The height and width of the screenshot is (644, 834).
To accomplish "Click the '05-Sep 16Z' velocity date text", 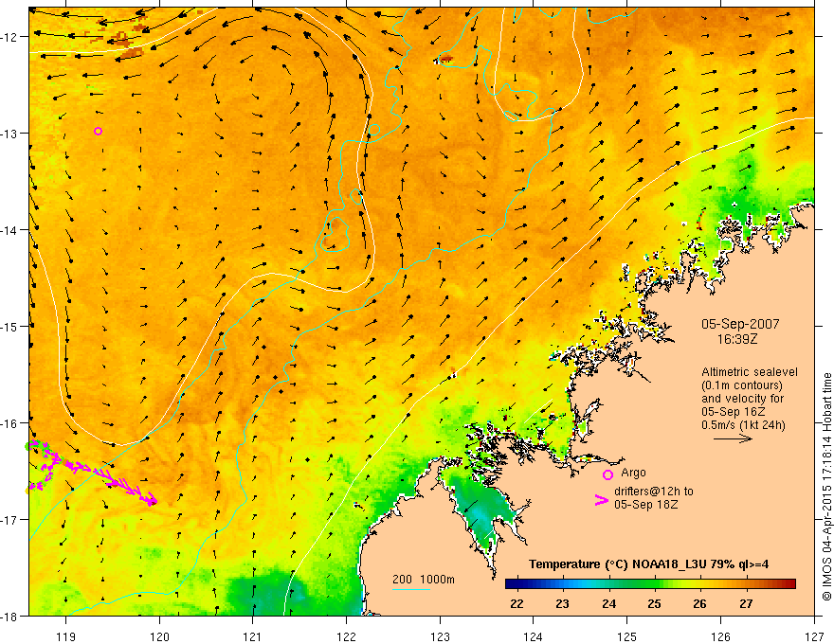I will pyautogui.click(x=734, y=411).
